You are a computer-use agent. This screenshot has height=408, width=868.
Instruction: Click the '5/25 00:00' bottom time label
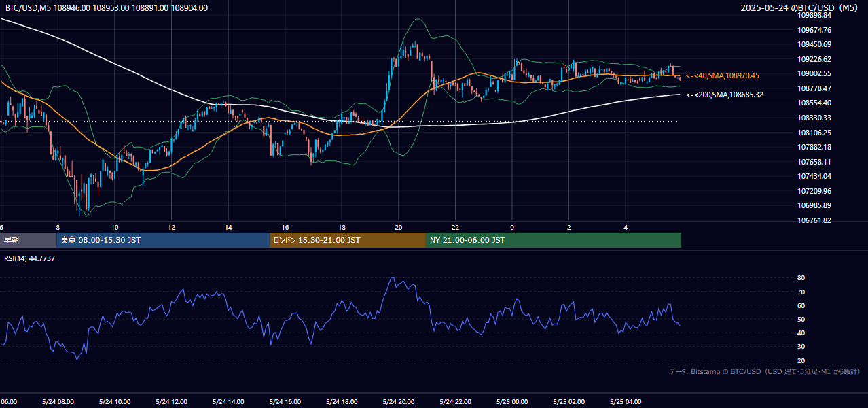[x=512, y=401]
